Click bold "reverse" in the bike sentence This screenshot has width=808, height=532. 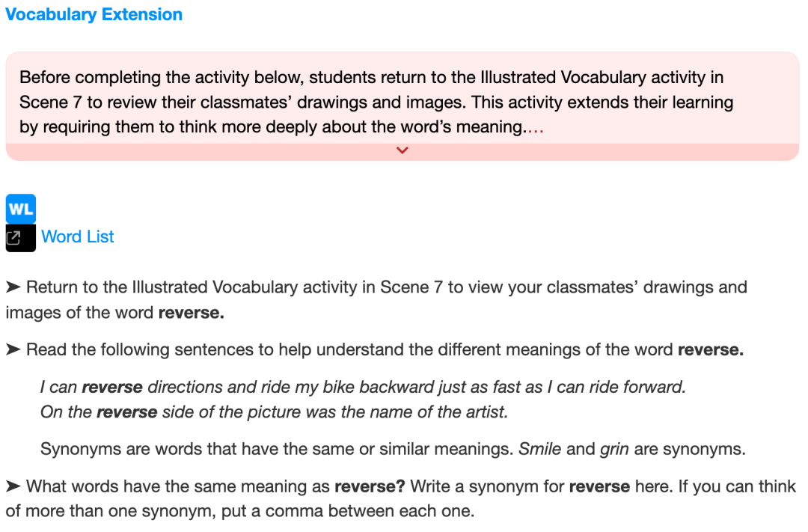tap(112, 388)
